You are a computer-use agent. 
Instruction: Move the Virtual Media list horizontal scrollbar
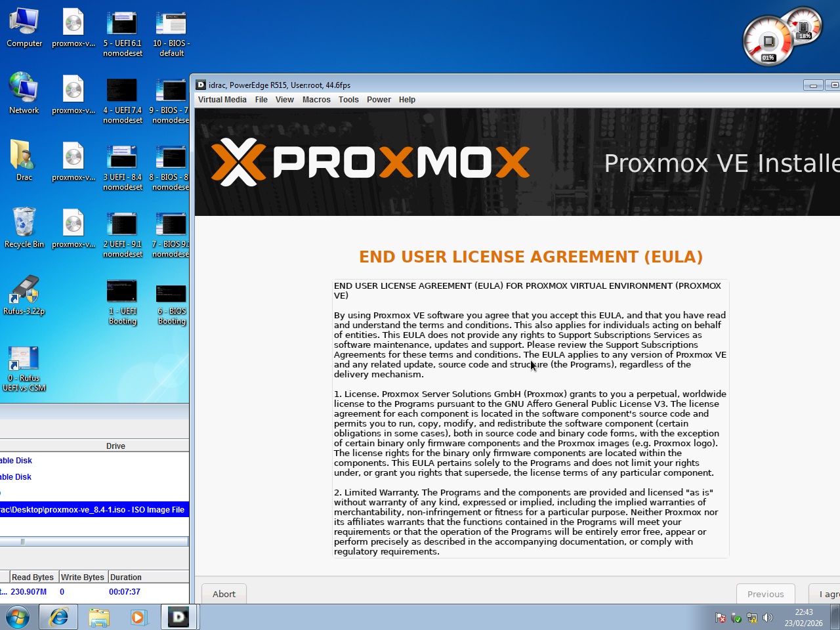(x=22, y=542)
